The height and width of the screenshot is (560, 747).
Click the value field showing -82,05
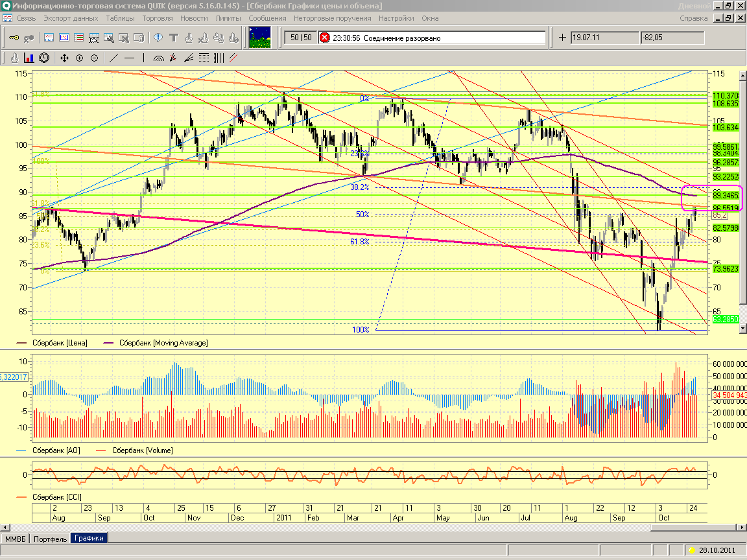[672, 38]
